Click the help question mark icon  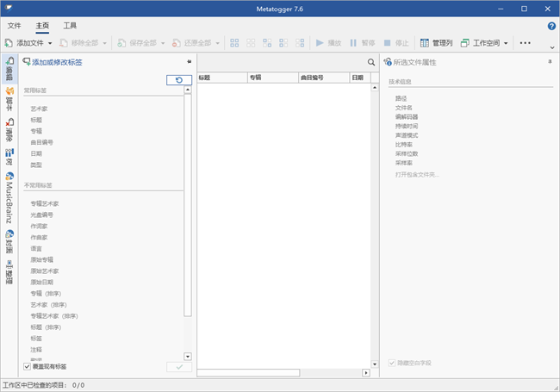click(x=551, y=26)
